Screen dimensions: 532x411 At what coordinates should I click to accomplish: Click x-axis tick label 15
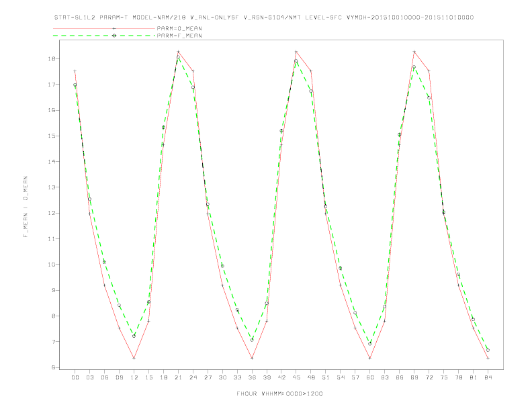pyautogui.click(x=148, y=377)
